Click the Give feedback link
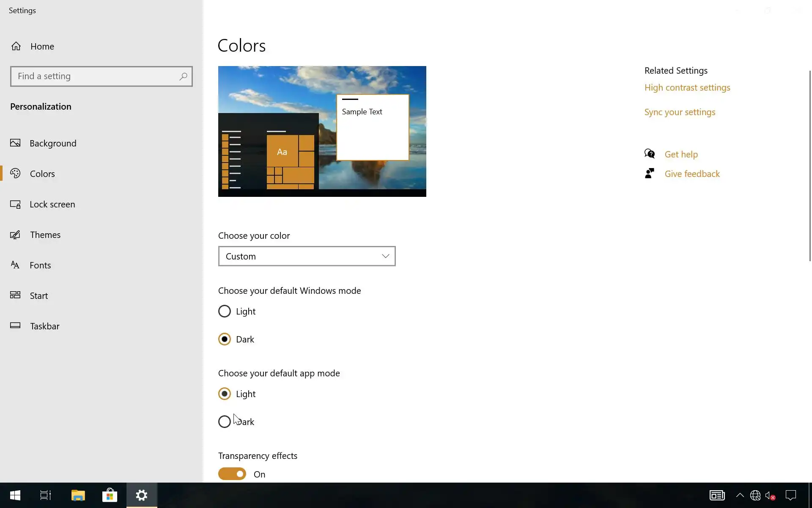Image resolution: width=812 pixels, height=508 pixels. (692, 174)
